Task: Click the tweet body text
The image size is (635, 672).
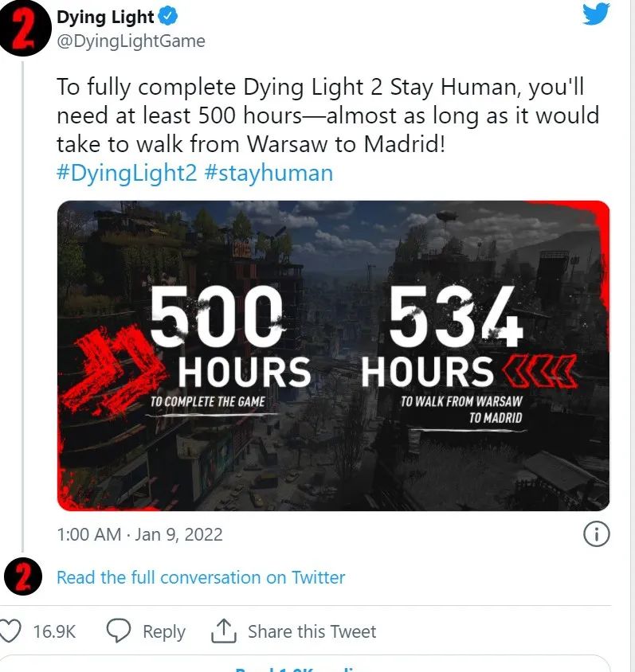Action: coord(327,115)
